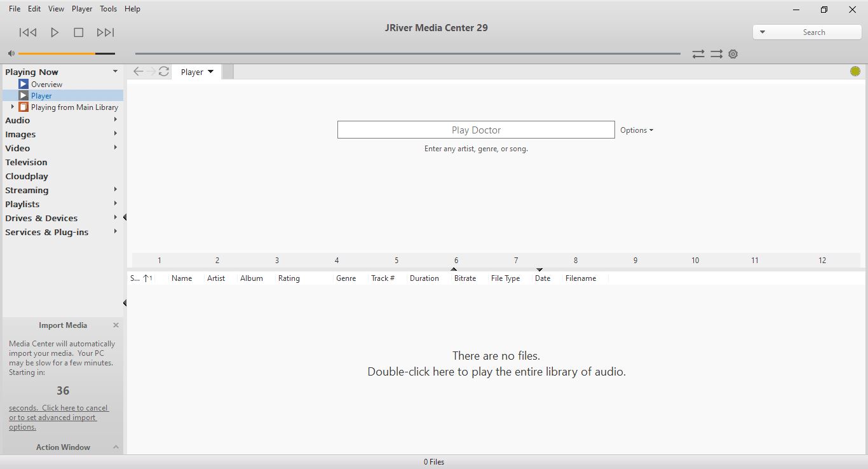Viewport: 868px width, 469px height.
Task: Click the upper tree splitter arrow
Action: (x=125, y=217)
